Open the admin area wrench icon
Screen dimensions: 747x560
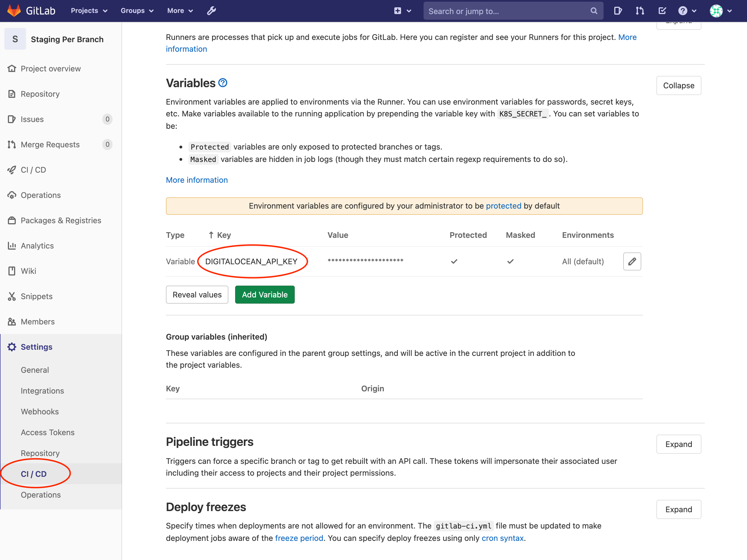pyautogui.click(x=211, y=11)
